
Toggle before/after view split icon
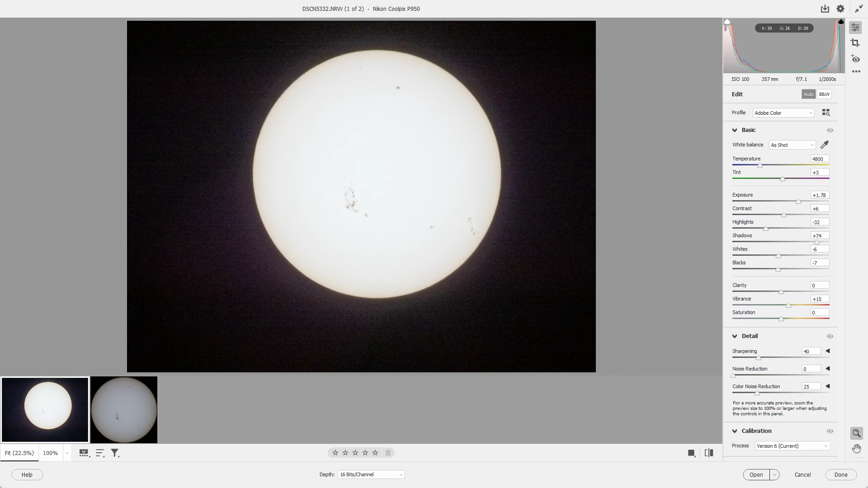[x=708, y=453]
